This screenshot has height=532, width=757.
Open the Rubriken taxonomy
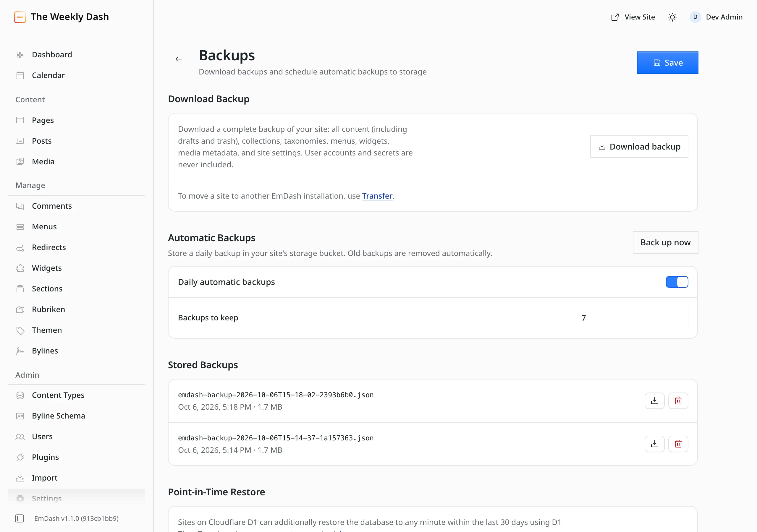pyautogui.click(x=77, y=309)
